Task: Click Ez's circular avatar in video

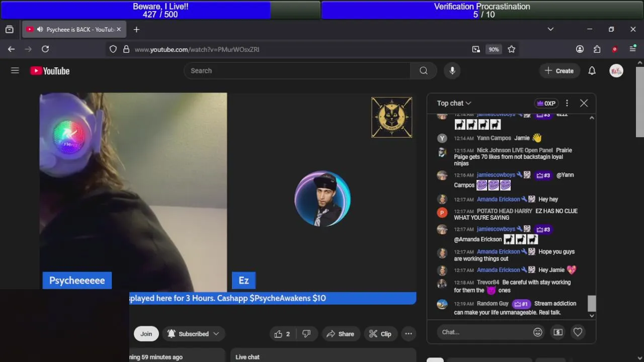Action: [x=323, y=199]
